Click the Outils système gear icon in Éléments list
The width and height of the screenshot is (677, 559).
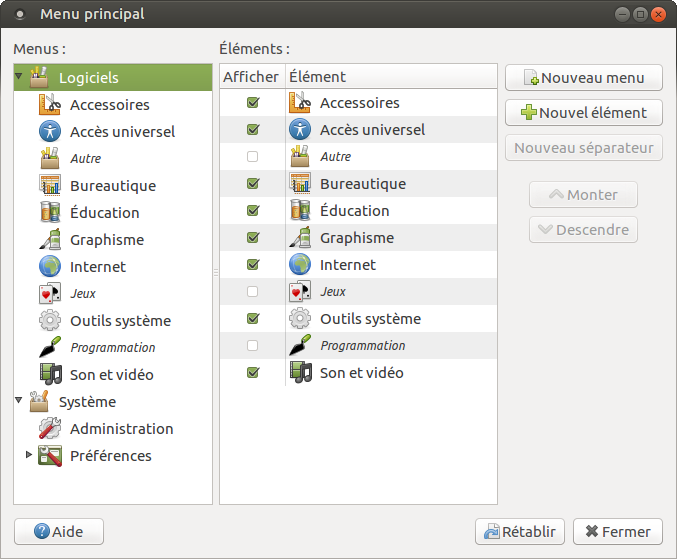300,319
